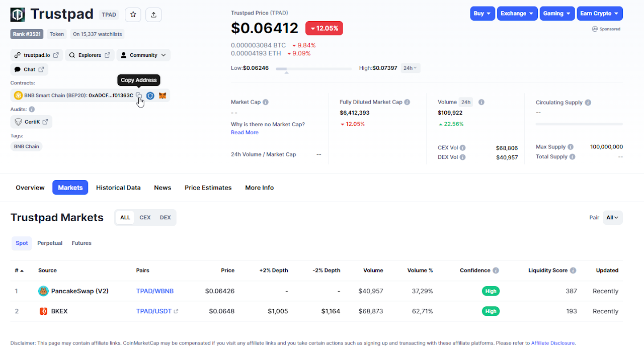Open BKEX source name

(x=59, y=311)
